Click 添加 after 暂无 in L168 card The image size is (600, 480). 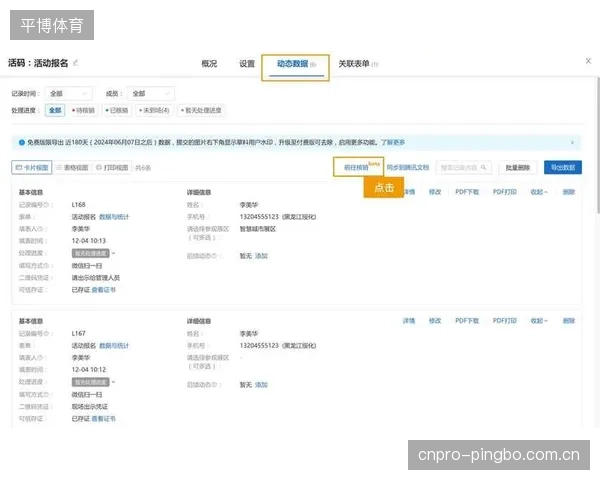pyautogui.click(x=261, y=256)
